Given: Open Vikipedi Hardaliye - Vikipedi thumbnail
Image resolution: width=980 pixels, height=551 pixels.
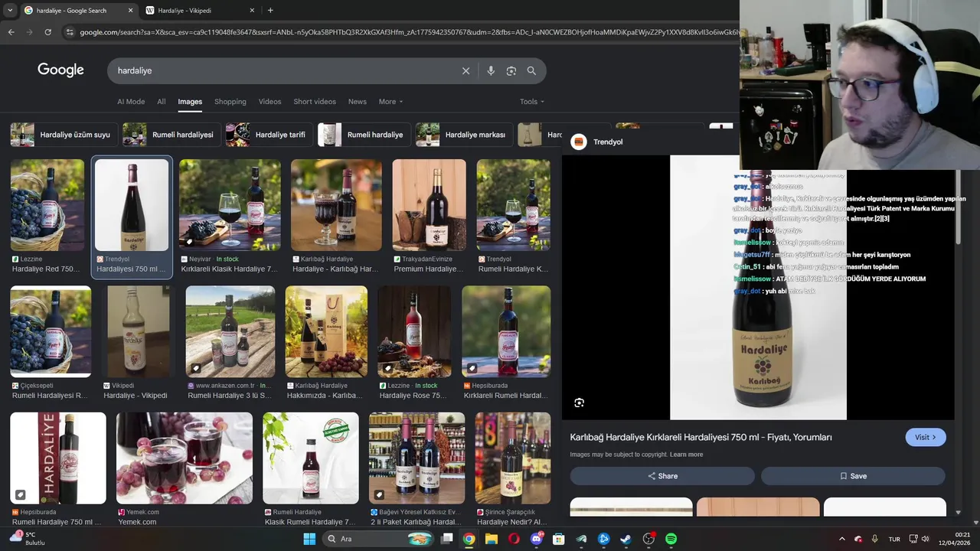Looking at the screenshot, I should click(x=139, y=331).
